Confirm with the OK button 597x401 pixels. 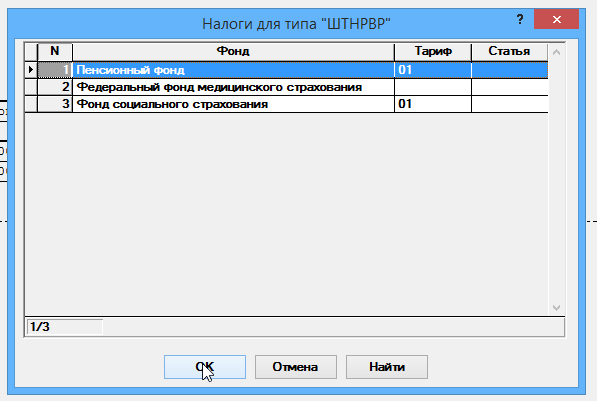click(205, 367)
